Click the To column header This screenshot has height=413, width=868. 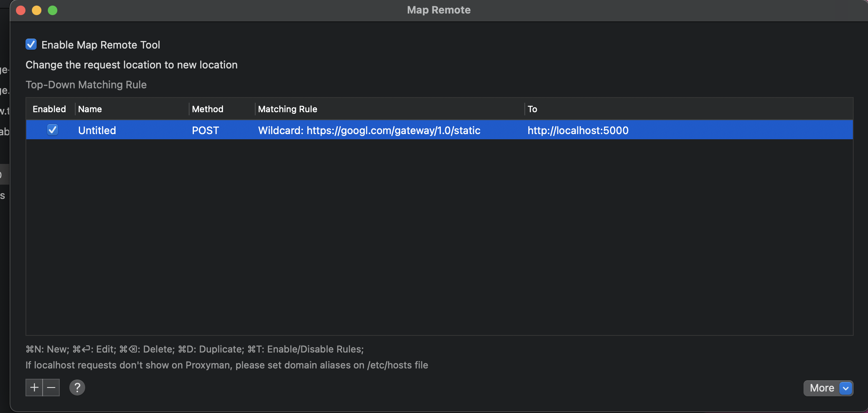(532, 109)
